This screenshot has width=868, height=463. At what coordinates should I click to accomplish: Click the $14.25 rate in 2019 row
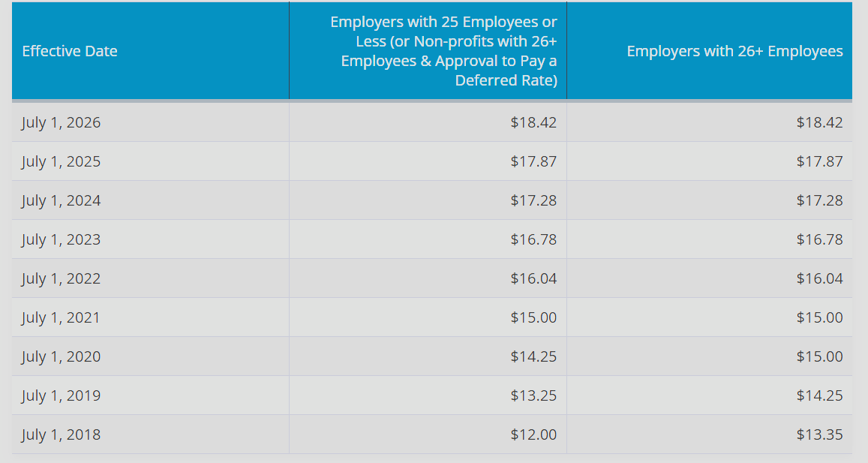tap(819, 395)
